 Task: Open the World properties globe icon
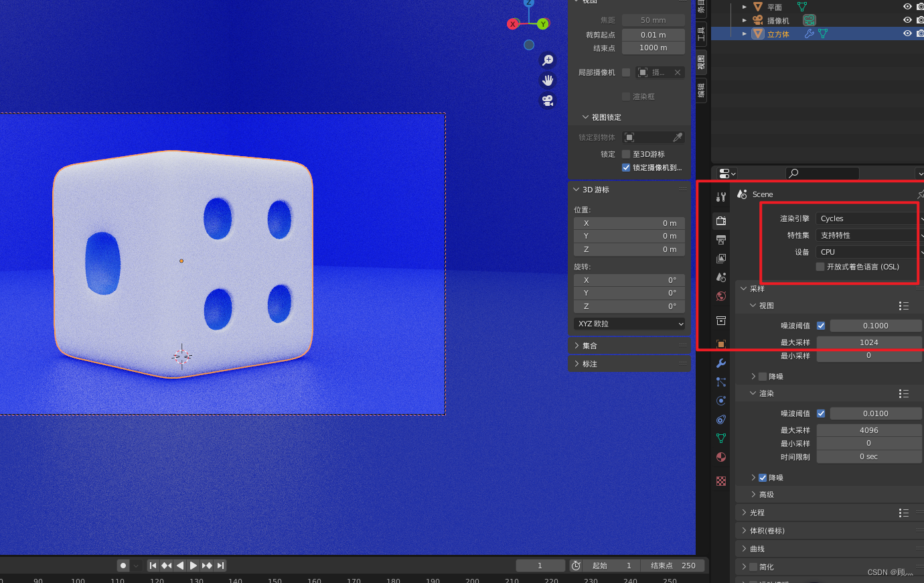pos(721,296)
